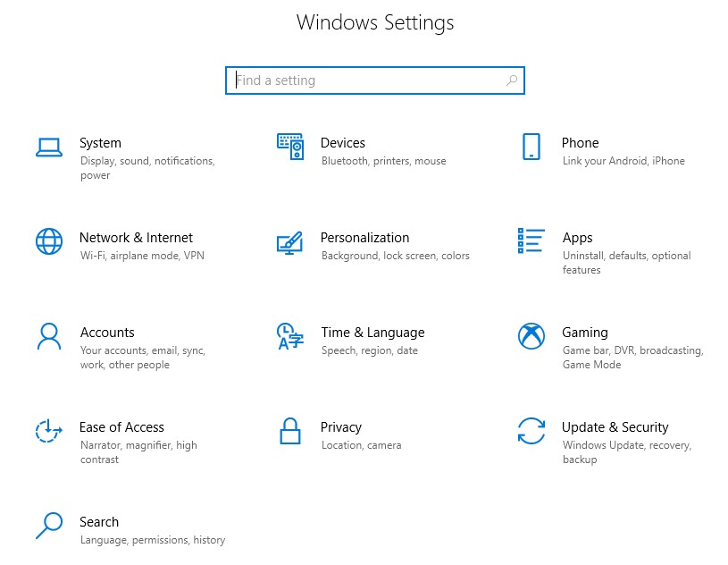Open the 'Personalization' heading text
The width and height of the screenshot is (728, 565).
click(364, 238)
